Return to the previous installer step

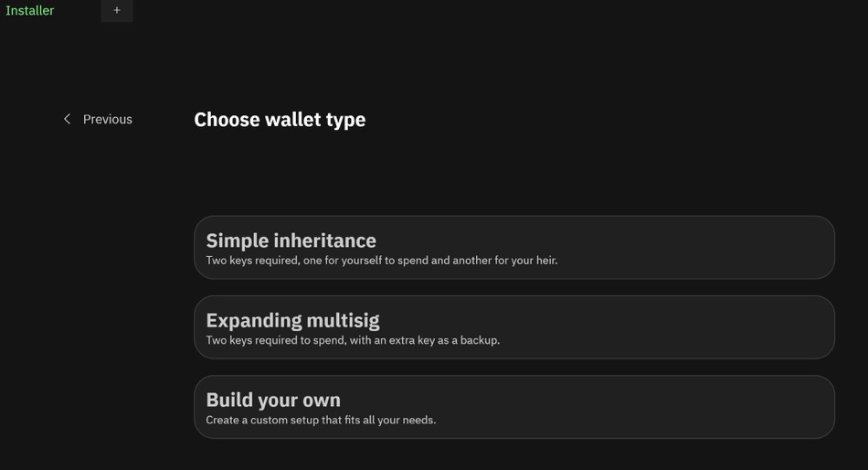98,119
